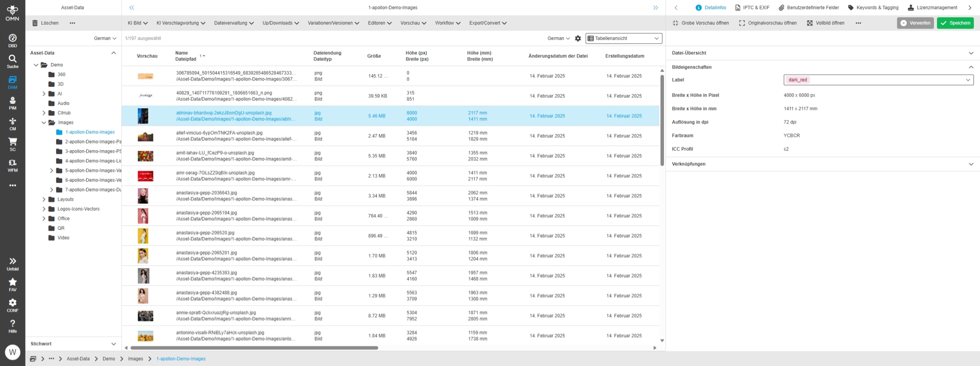
Task: Open the PIM module icon
Action: point(13,103)
